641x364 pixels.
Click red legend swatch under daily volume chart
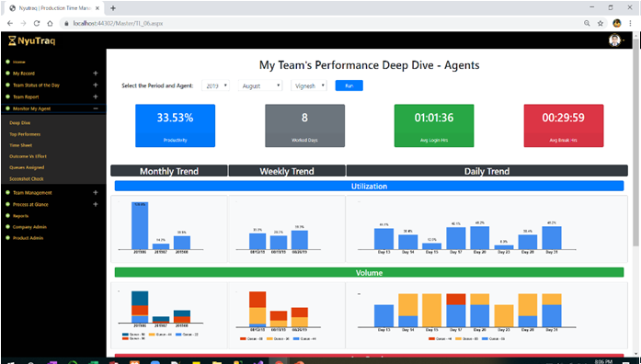pyautogui.click(x=431, y=338)
